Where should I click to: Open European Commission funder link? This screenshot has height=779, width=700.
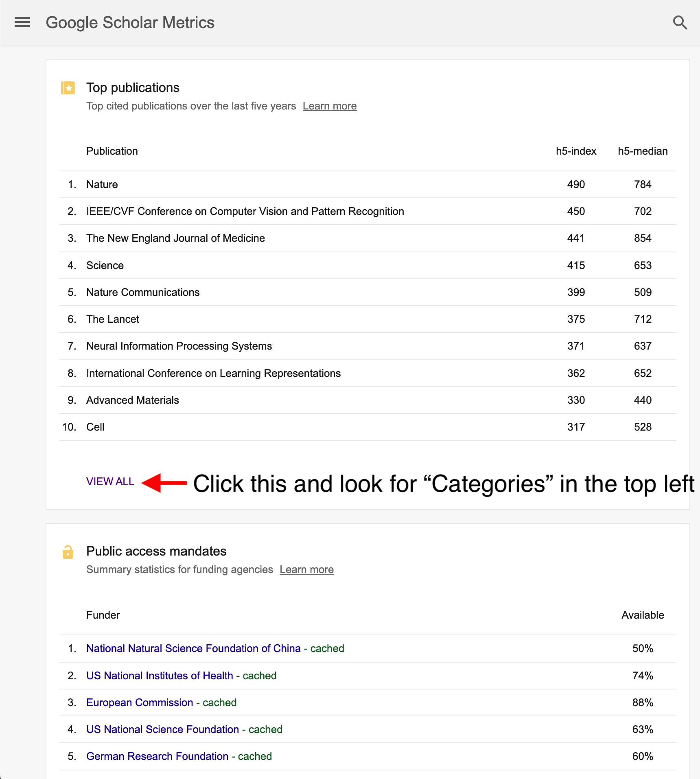click(x=140, y=702)
